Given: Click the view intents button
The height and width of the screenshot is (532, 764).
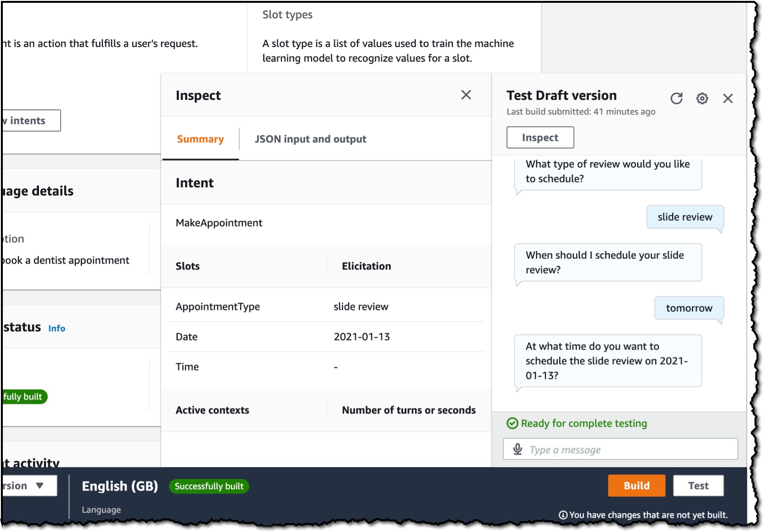Looking at the screenshot, I should (x=30, y=120).
